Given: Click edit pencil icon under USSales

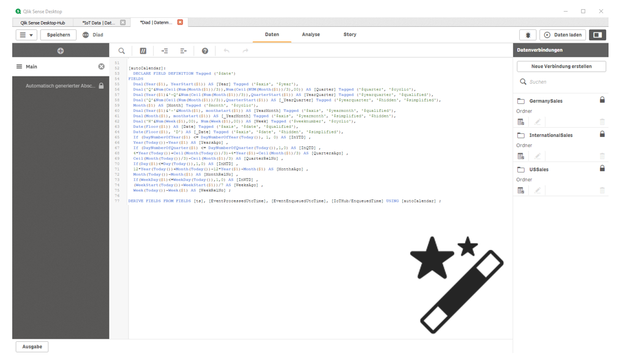Looking at the screenshot, I should click(x=538, y=190).
